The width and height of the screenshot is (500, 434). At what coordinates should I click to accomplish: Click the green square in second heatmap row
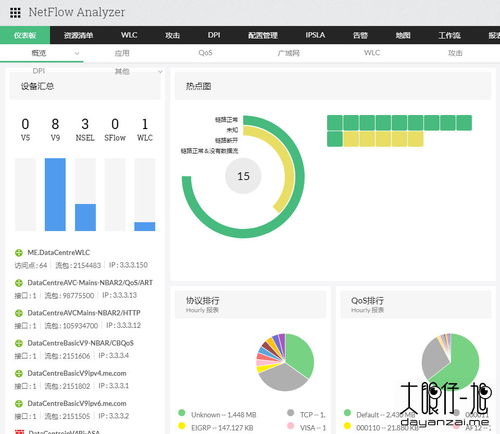pos(335,139)
